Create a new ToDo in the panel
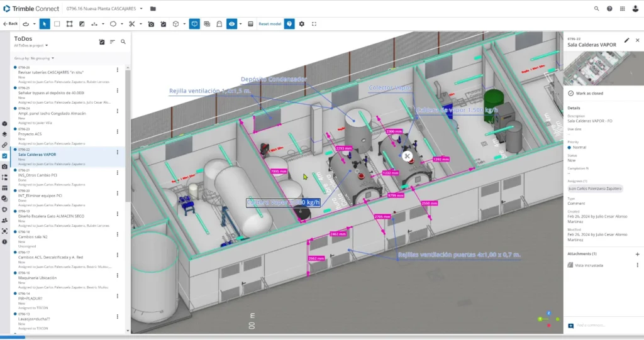The height and width of the screenshot is (340, 644). tap(102, 41)
